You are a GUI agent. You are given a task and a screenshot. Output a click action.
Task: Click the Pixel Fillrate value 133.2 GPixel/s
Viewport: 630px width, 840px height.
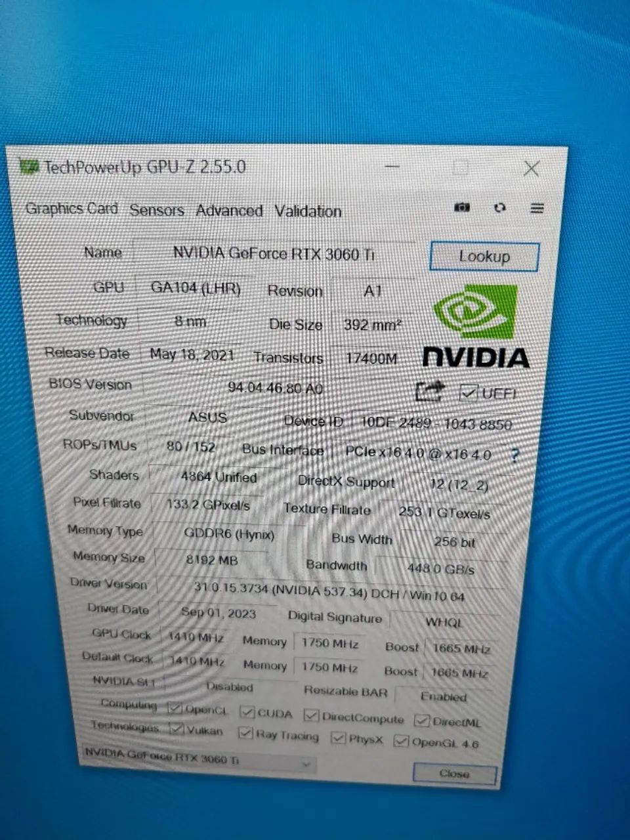pyautogui.click(x=208, y=505)
